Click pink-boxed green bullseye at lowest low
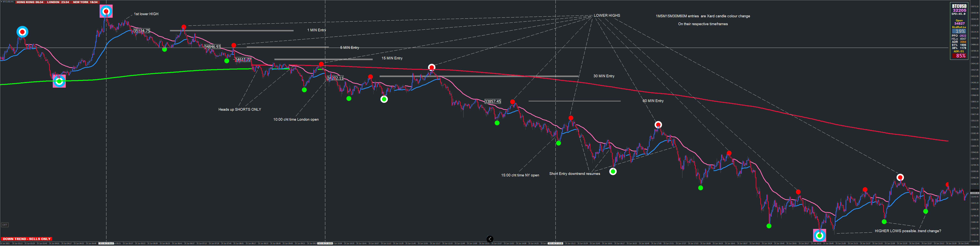The height and width of the screenshot is (246, 980). (819, 235)
